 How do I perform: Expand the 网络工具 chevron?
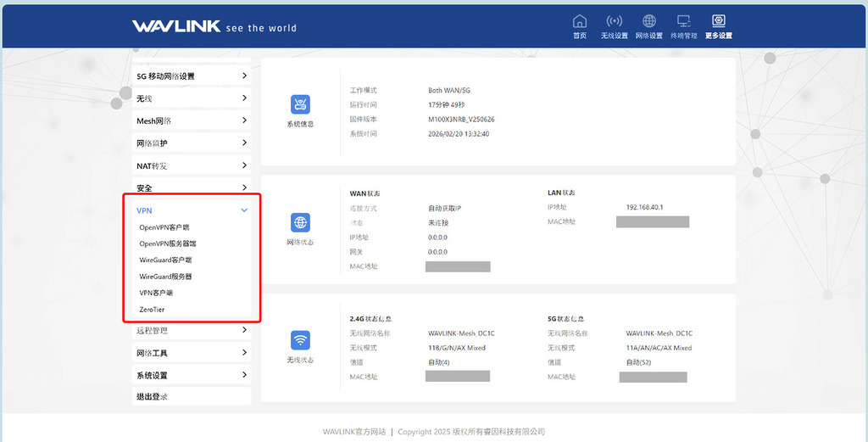click(244, 352)
